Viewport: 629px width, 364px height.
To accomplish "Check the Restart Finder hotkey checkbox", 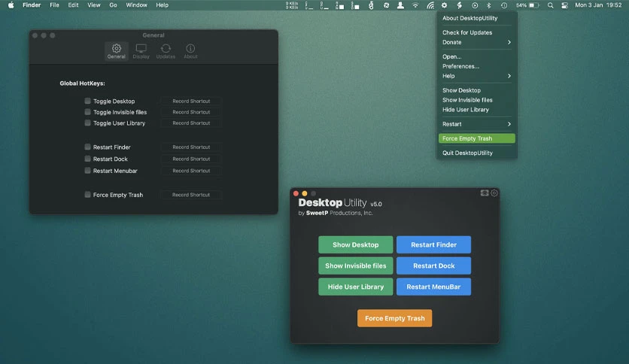I will point(87,147).
